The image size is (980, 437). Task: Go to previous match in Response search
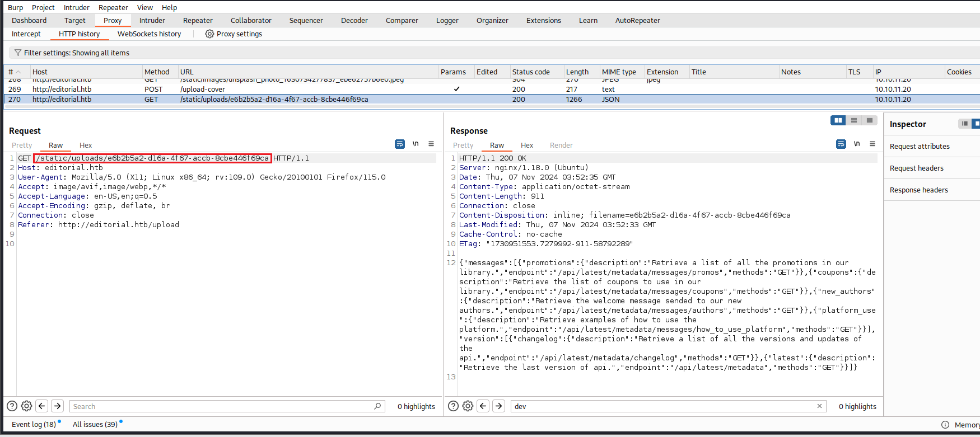483,406
